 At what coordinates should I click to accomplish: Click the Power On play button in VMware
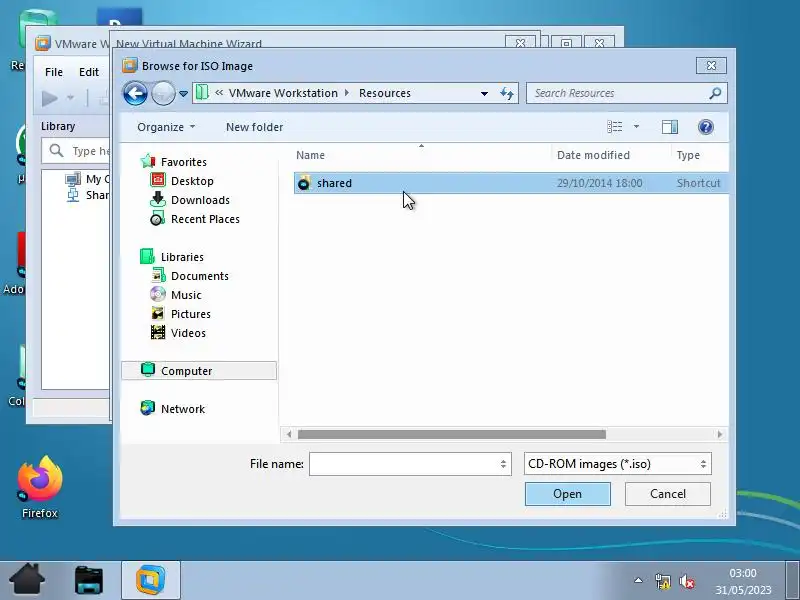tap(49, 97)
